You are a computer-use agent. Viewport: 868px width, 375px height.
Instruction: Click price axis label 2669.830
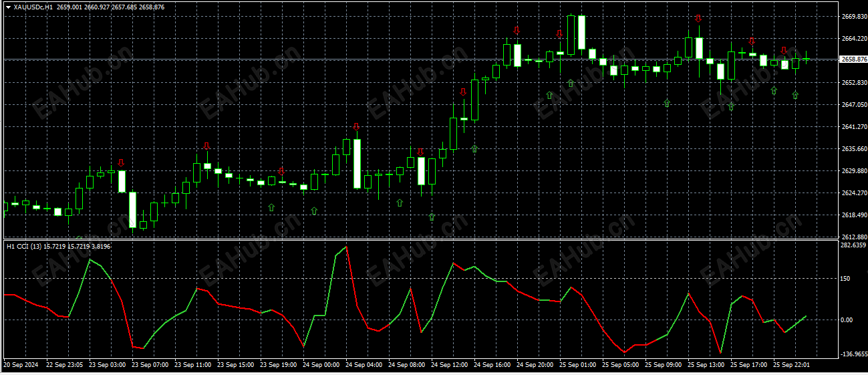tap(855, 16)
